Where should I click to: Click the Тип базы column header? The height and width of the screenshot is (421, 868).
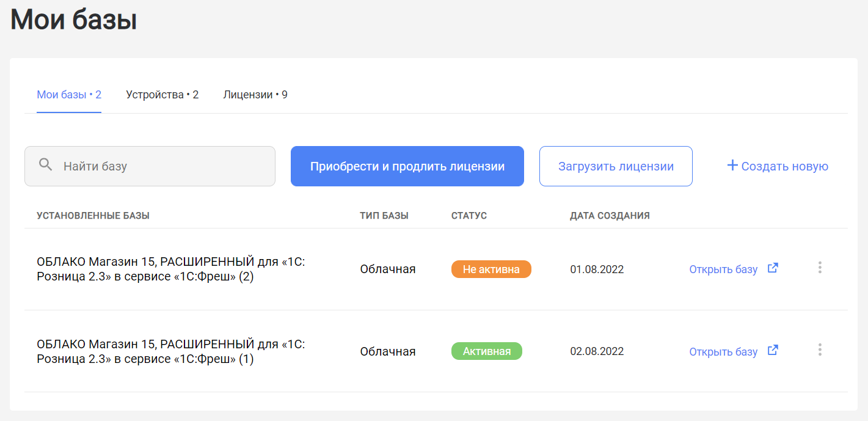pyautogui.click(x=384, y=216)
